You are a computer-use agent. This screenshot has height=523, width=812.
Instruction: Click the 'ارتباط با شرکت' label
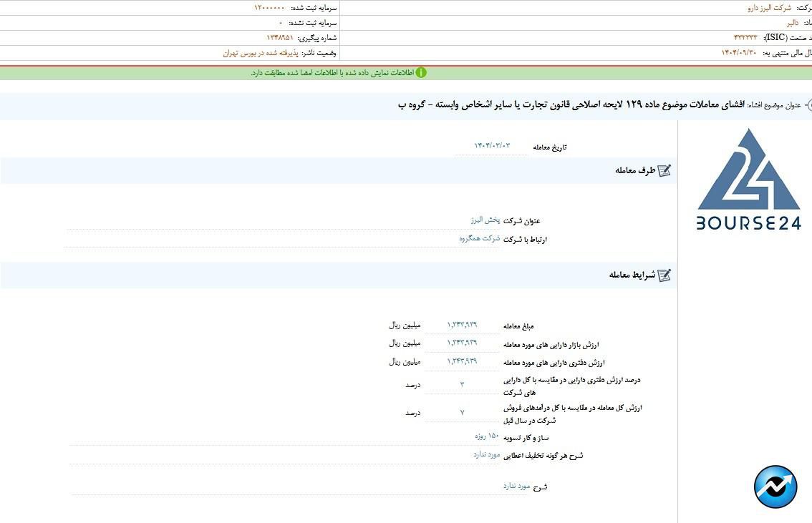click(525, 240)
